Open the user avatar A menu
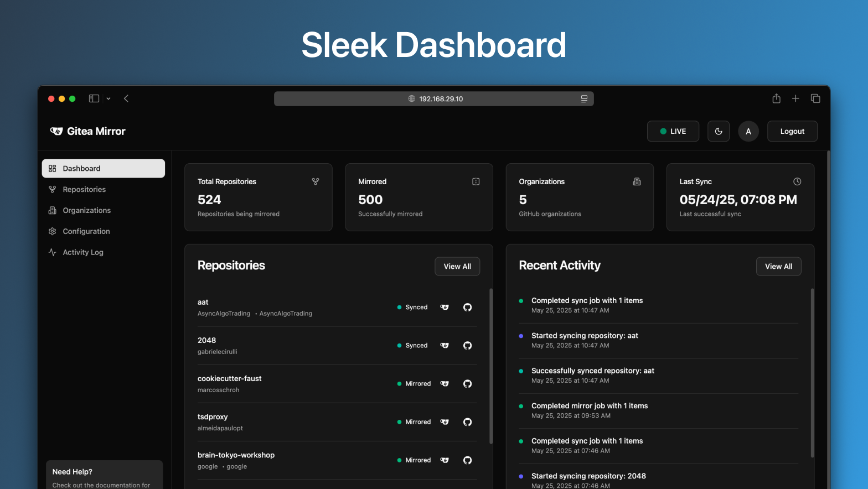This screenshot has width=868, height=489. 748,132
